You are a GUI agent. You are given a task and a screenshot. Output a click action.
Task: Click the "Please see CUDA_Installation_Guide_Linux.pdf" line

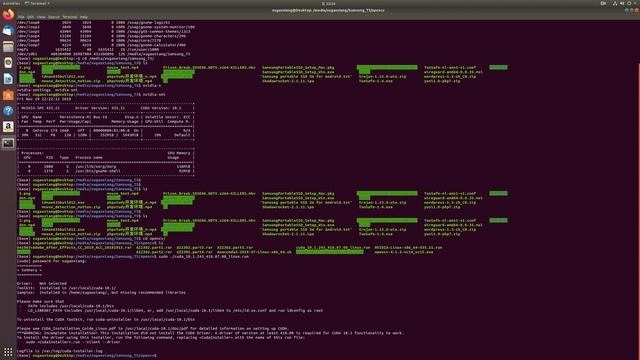click(153, 328)
